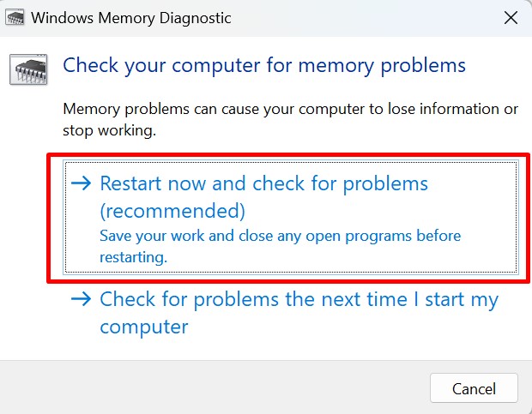Select Check for problems the next time I start
Screen dimensions: 532x414
299,300
